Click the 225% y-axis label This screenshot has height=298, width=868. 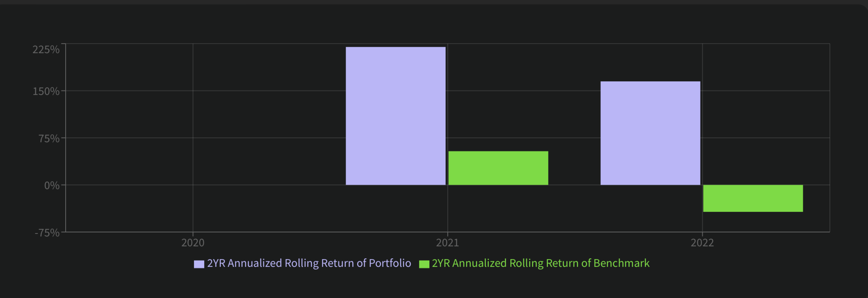tap(46, 50)
